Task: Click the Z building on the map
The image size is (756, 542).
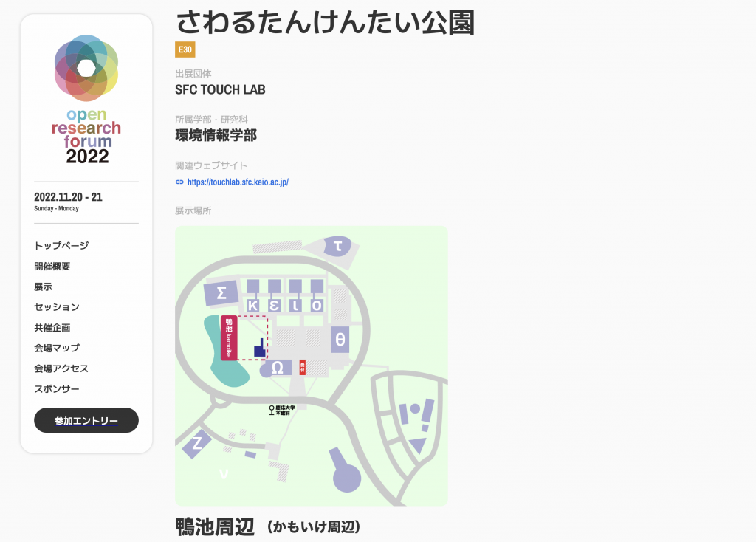Action: point(196,442)
